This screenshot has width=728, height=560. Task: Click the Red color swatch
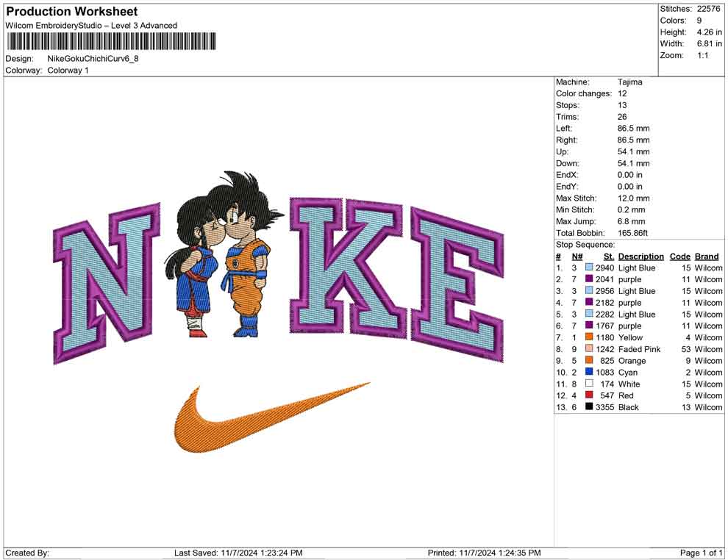589,395
